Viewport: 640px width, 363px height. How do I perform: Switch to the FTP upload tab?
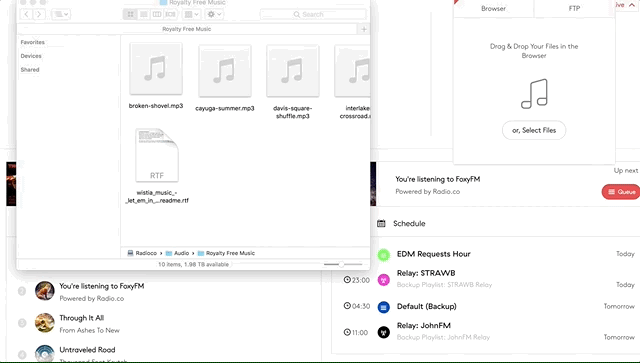[574, 9]
